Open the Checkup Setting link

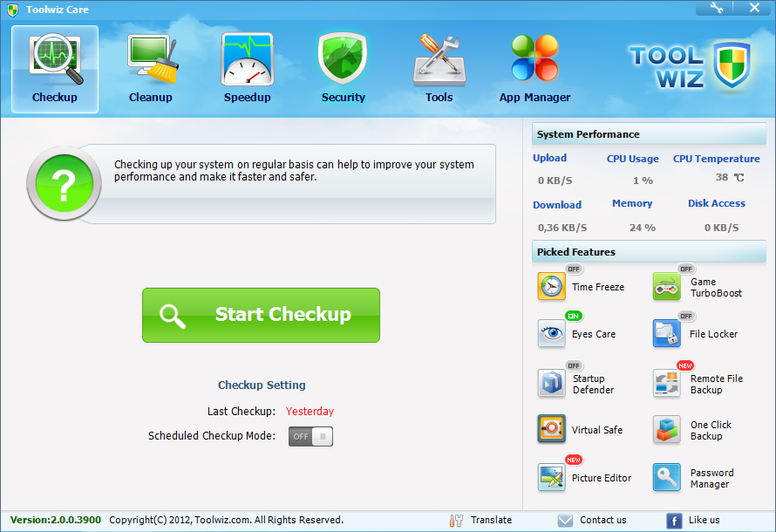262,385
